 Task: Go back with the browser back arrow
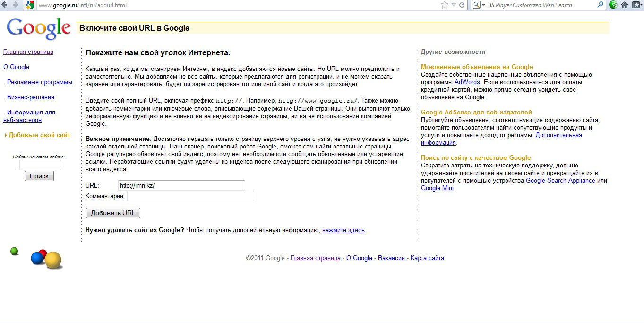pyautogui.click(x=5, y=5)
